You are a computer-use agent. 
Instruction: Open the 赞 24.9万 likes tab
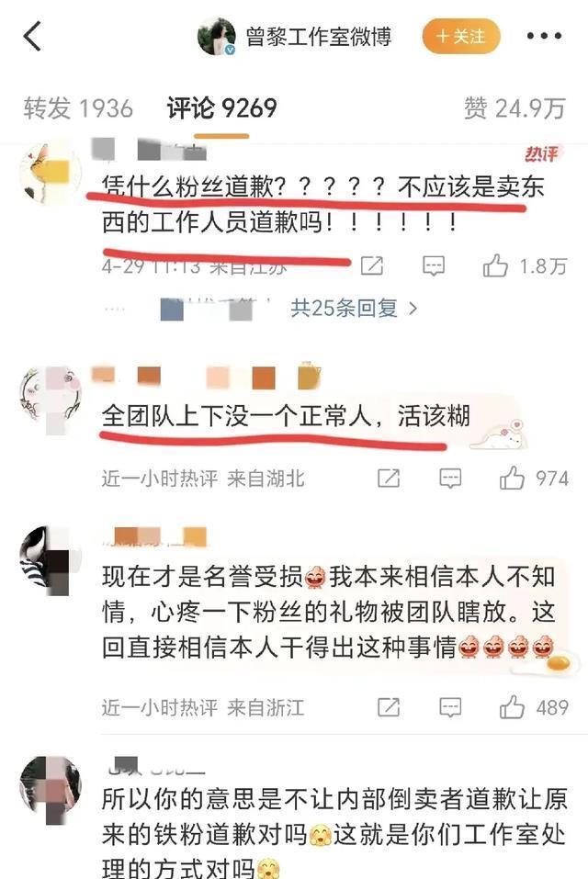pyautogui.click(x=514, y=107)
